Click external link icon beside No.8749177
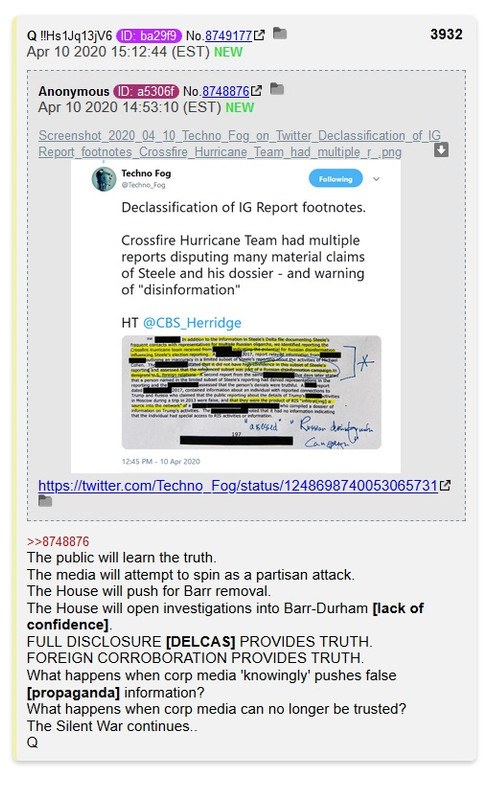 click(x=259, y=35)
